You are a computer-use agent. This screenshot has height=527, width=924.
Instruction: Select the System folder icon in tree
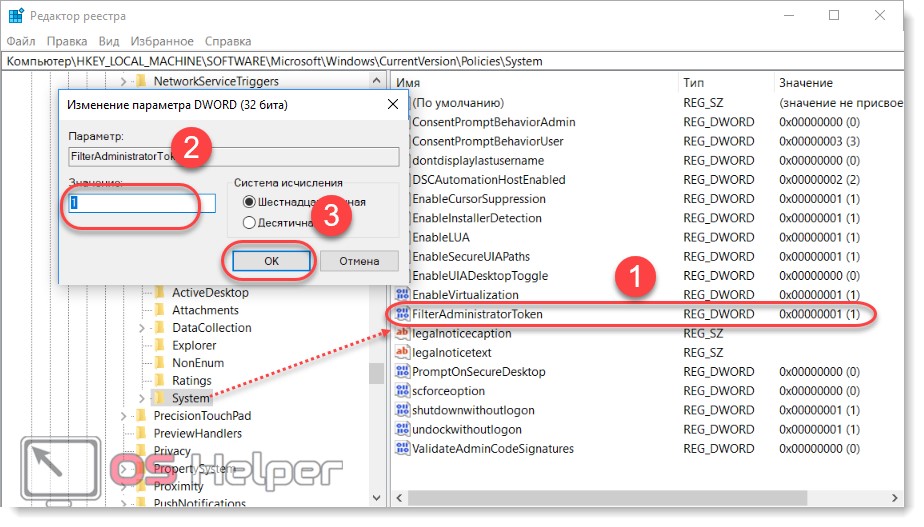pos(160,398)
